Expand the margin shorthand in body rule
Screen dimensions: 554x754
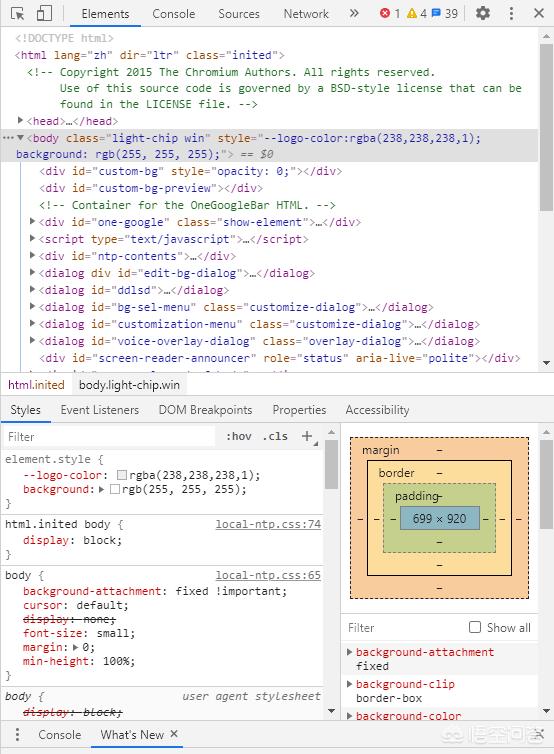pyautogui.click(x=76, y=647)
